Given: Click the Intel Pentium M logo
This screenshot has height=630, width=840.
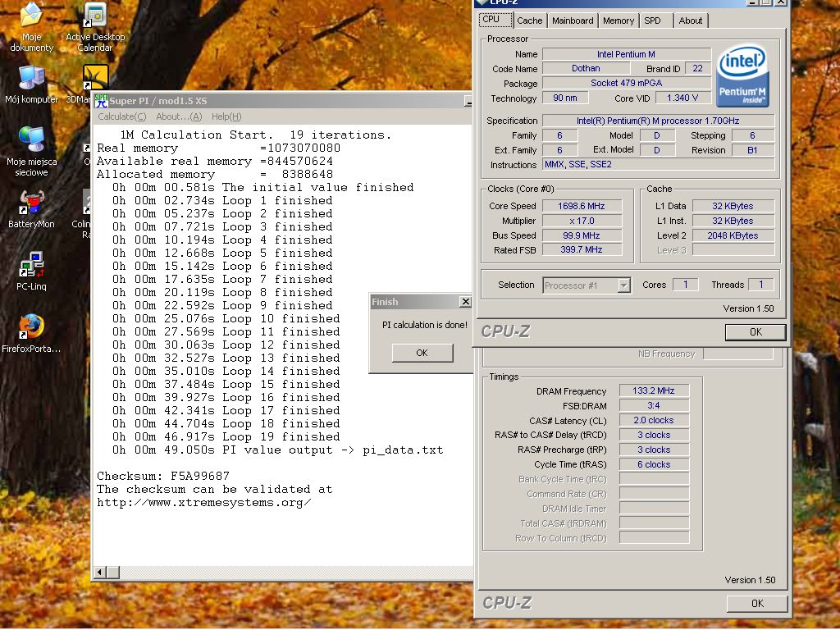Looking at the screenshot, I should tap(742, 76).
